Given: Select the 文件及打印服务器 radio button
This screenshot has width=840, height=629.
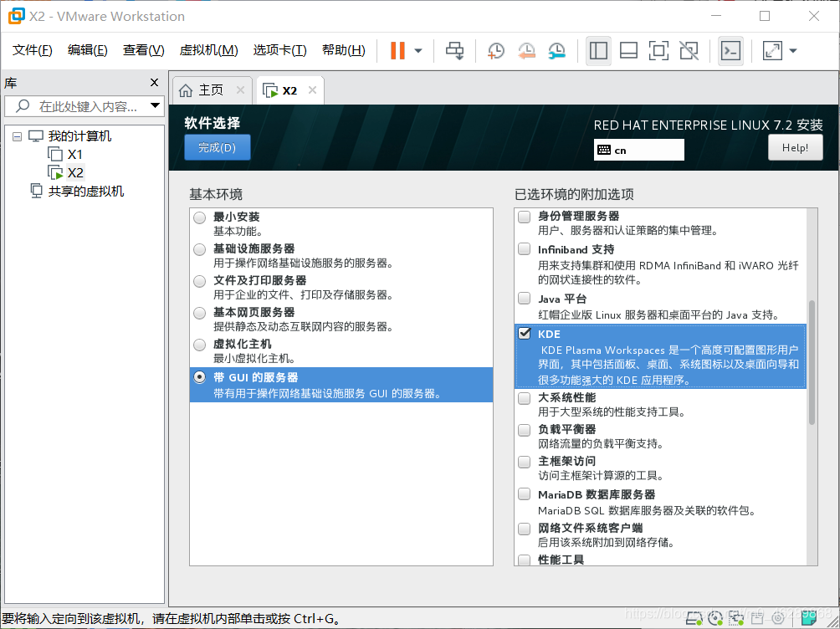Looking at the screenshot, I should 199,281.
